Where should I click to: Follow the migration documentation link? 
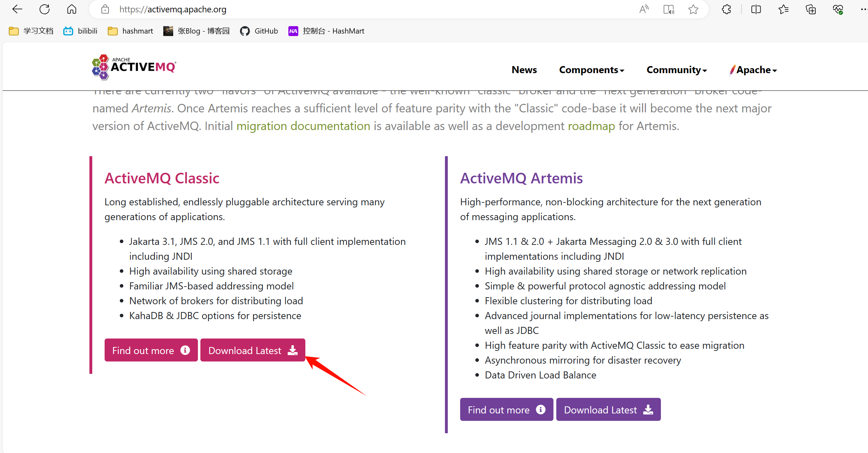point(303,126)
